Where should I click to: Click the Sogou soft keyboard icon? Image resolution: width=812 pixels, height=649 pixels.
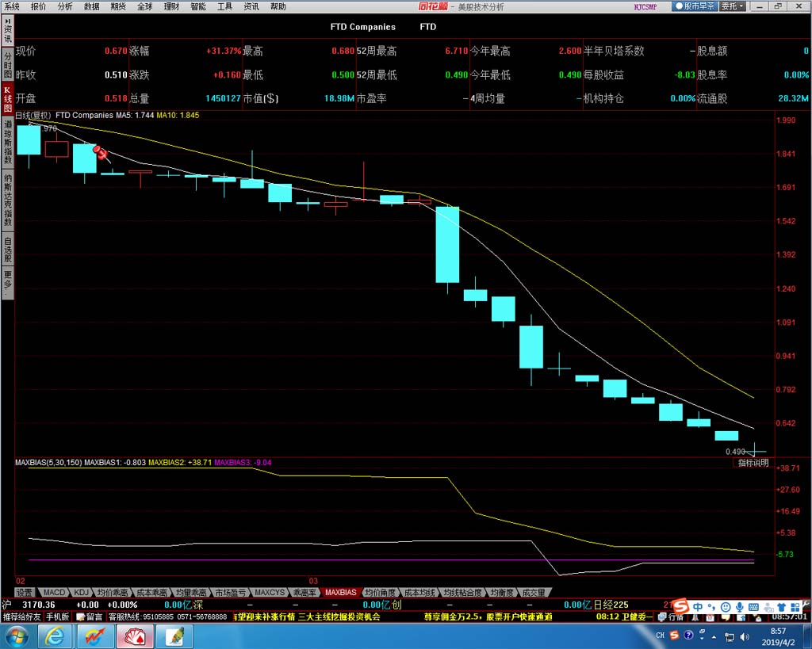(753, 606)
